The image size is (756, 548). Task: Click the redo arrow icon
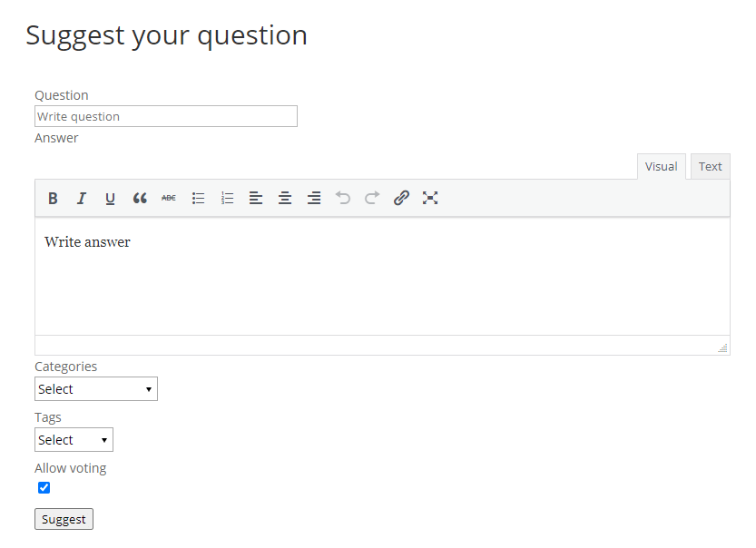pos(372,198)
